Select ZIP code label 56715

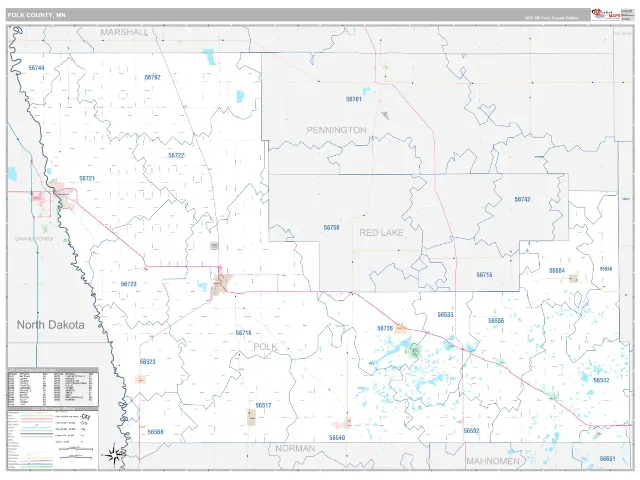pos(484,275)
